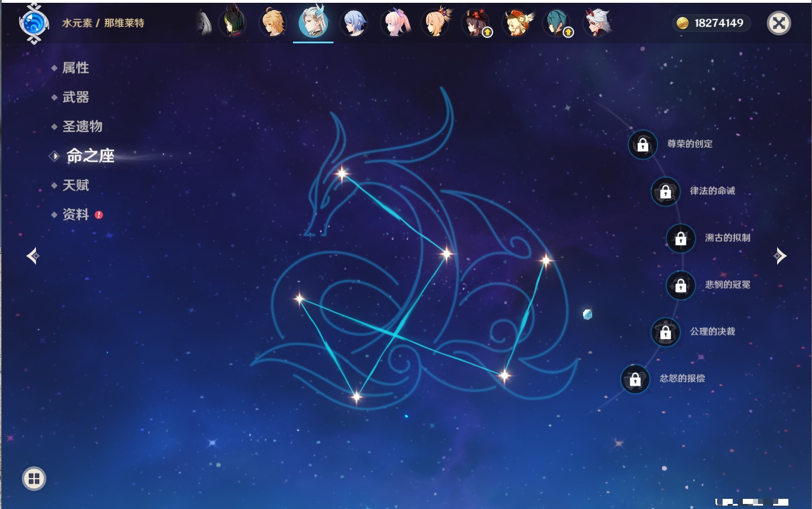Select the pink-haired character avatar
Screen dimensions: 812x509
pyautogui.click(x=396, y=23)
